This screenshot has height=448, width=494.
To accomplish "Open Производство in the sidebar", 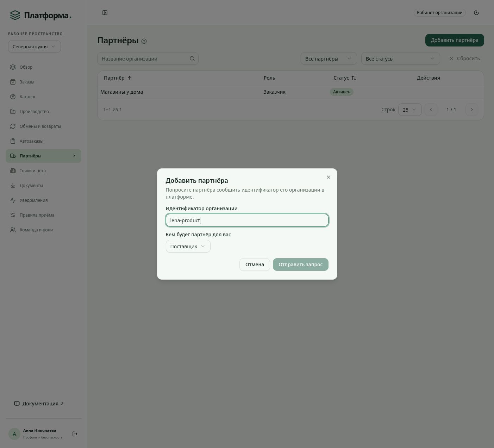I will [43, 111].
